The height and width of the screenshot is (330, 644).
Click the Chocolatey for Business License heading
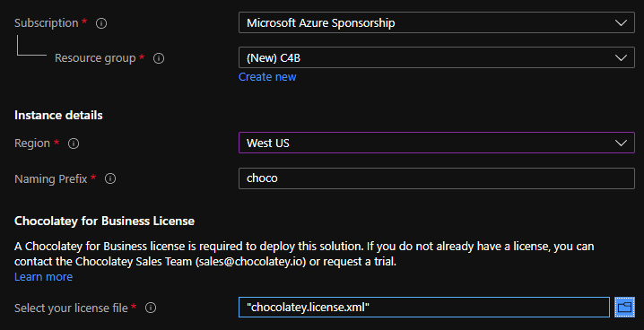coord(104,221)
